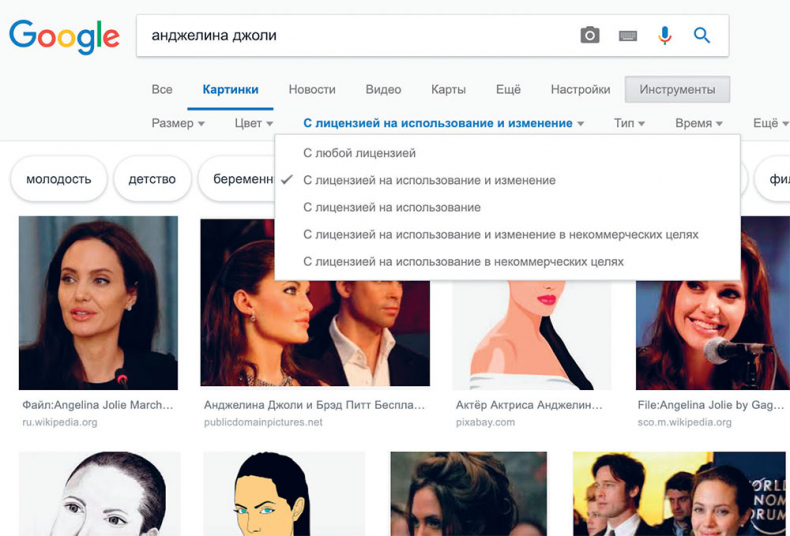Screen dimensions: 790x536
Task: Open the 'Цвет' filter dropdown
Action: [253, 123]
